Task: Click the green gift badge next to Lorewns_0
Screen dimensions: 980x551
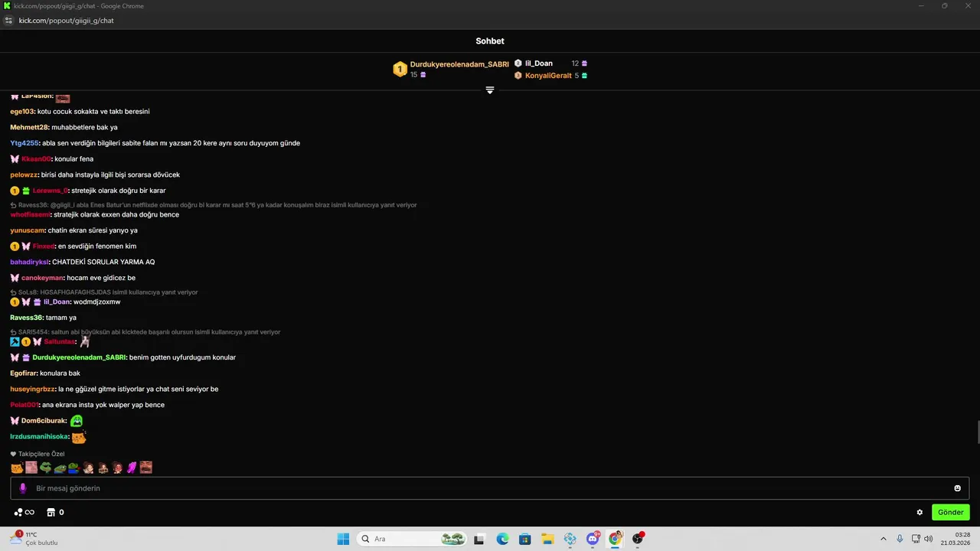Action: (26, 191)
